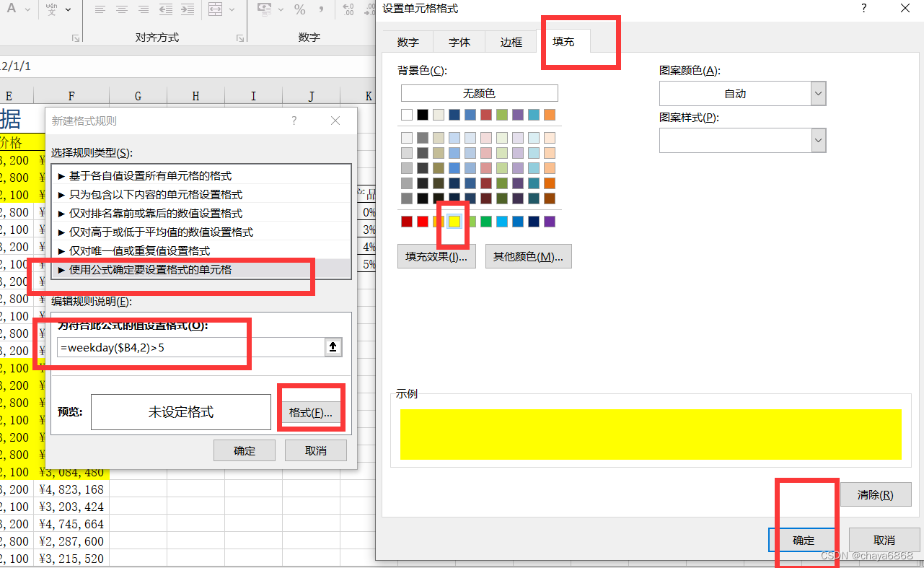Switch to the 字体 tab
Image resolution: width=924 pixels, height=568 pixels.
pyautogui.click(x=459, y=42)
